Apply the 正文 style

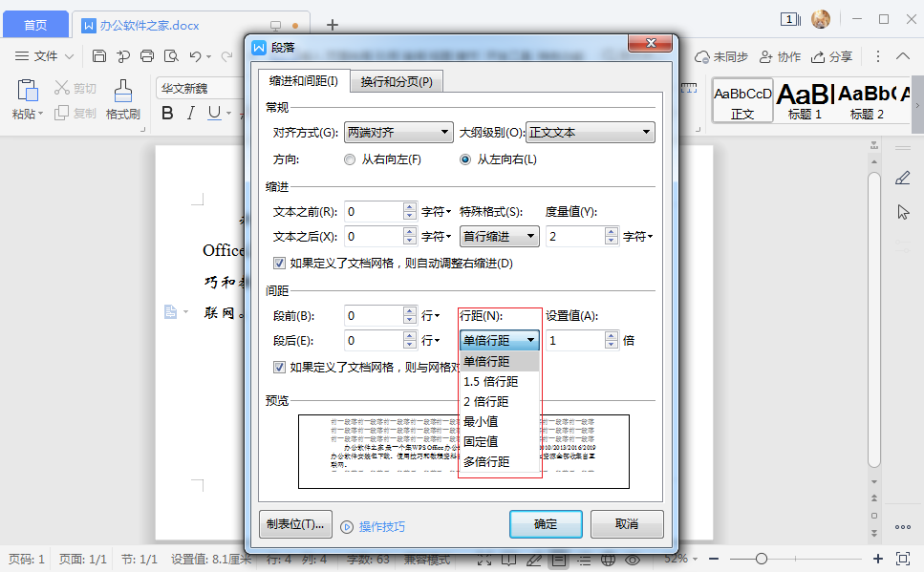742,100
